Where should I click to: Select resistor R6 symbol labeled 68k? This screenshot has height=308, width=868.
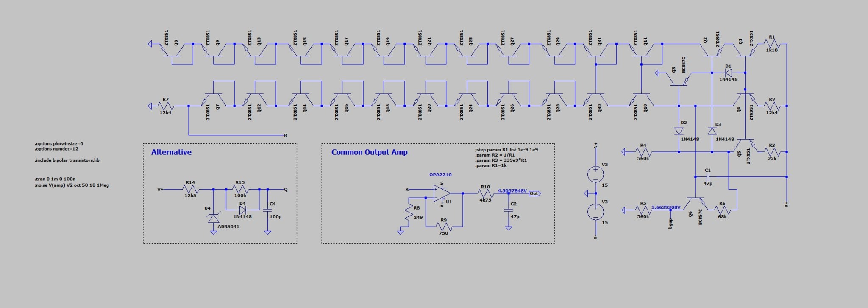coord(722,210)
